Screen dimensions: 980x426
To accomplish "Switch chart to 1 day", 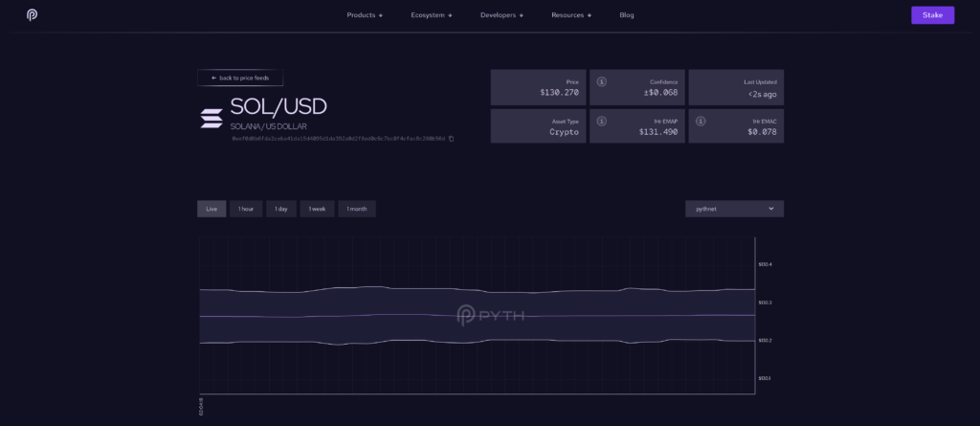I will click(x=281, y=209).
